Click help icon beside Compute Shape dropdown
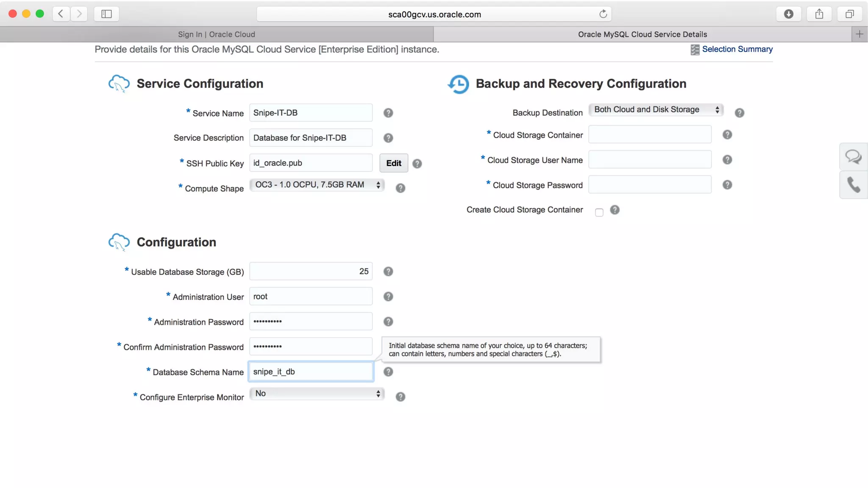 [400, 188]
